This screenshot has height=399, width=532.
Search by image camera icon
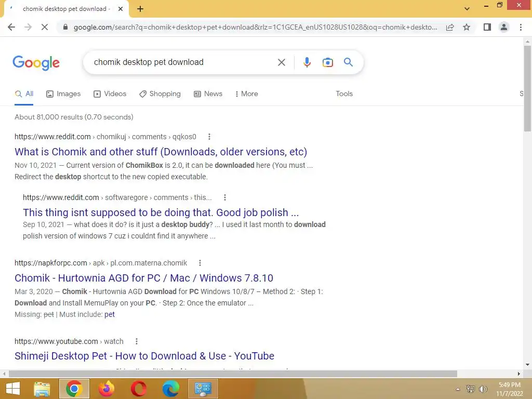pyautogui.click(x=327, y=62)
